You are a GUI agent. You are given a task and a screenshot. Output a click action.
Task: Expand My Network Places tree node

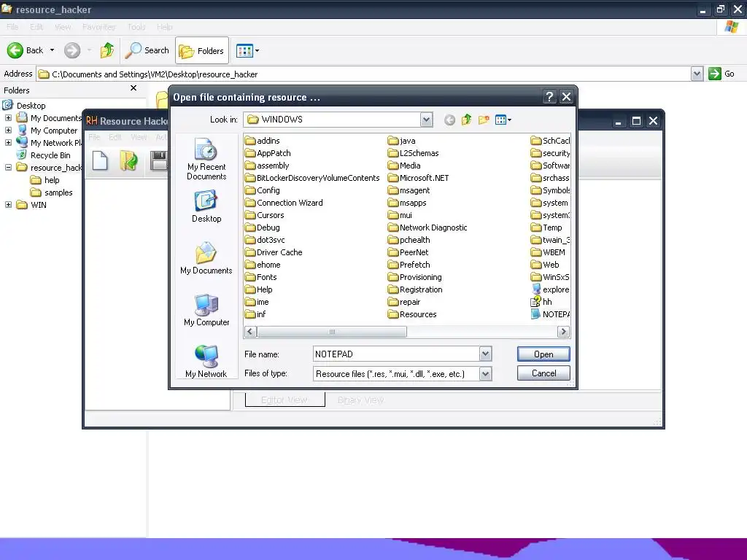[x=8, y=142]
